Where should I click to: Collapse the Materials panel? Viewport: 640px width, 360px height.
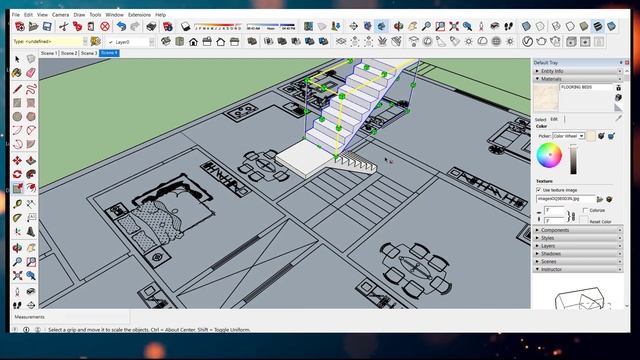[x=578, y=79]
